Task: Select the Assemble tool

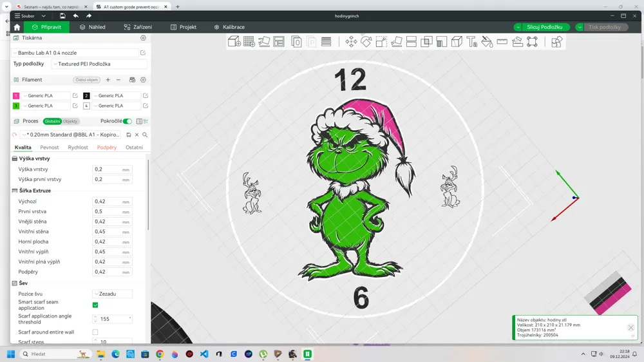Action: point(517,41)
